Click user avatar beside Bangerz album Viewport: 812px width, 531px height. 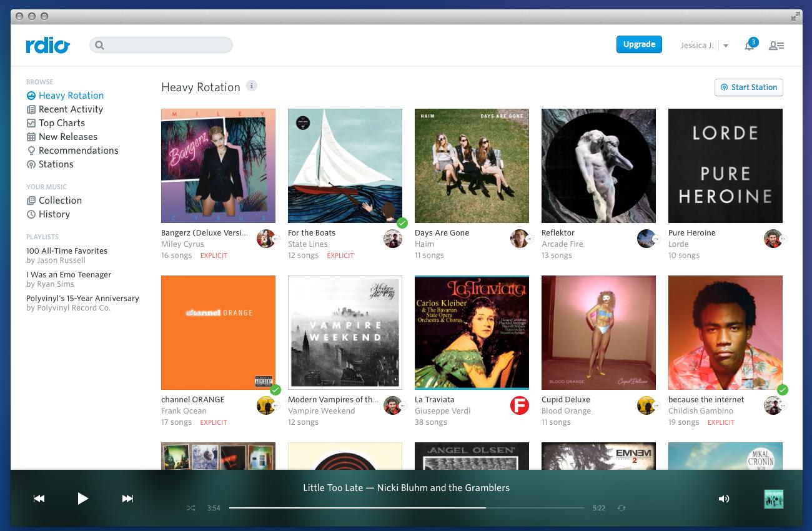point(266,239)
